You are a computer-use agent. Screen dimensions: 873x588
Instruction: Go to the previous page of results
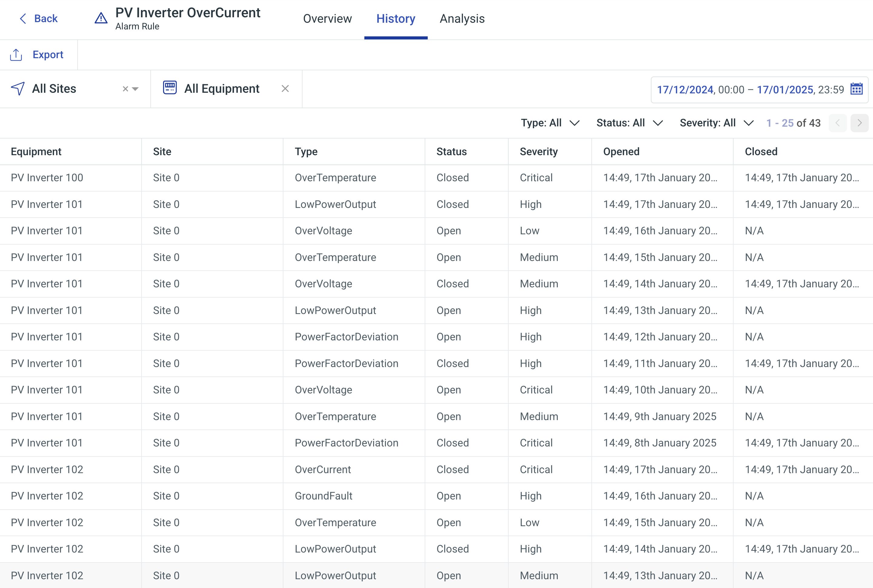pos(838,123)
